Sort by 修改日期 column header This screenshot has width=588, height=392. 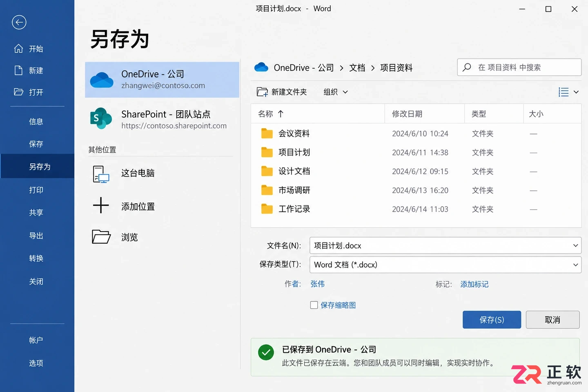[425, 114]
